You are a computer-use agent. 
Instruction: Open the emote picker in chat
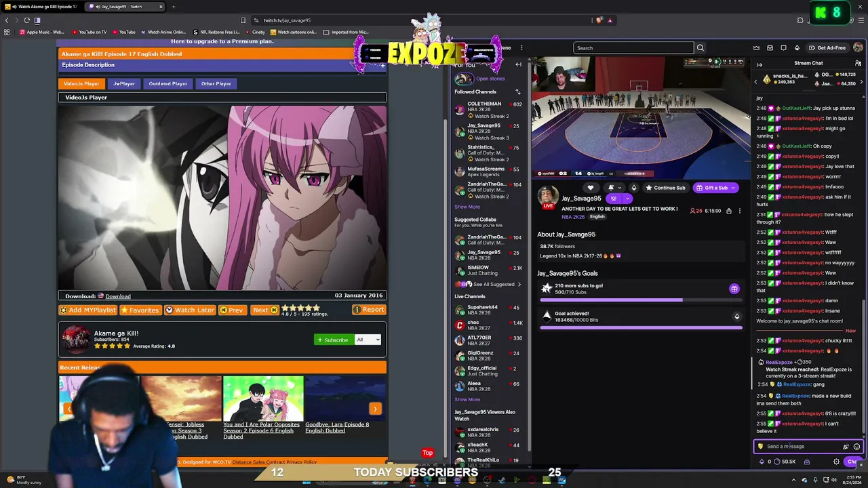click(x=856, y=447)
